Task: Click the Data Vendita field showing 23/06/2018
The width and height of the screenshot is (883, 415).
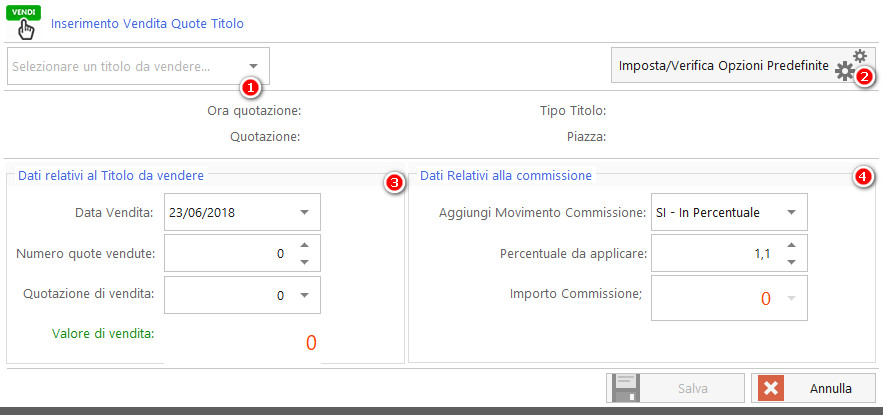Action: click(242, 212)
